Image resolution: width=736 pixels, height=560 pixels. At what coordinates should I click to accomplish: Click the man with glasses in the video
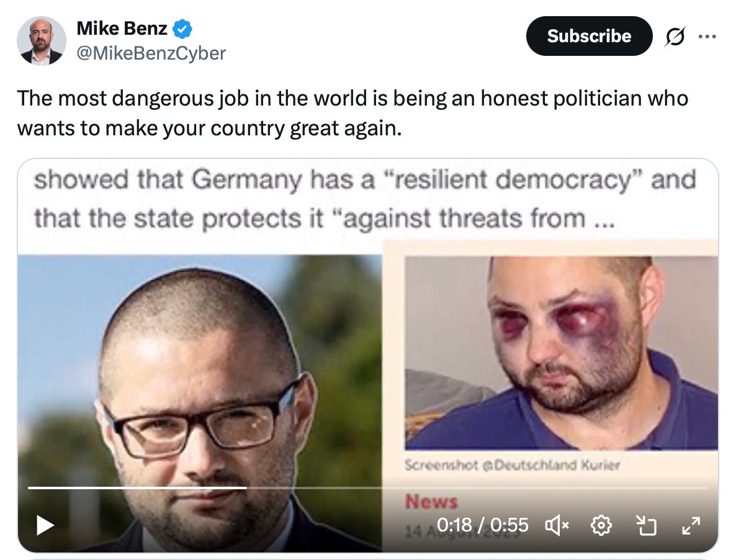coord(199,403)
